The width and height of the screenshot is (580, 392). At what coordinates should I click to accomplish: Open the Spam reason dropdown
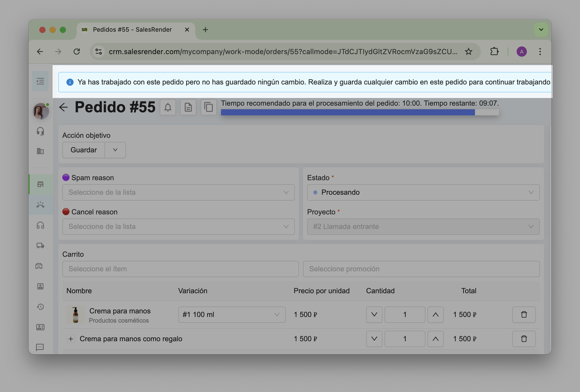click(178, 192)
